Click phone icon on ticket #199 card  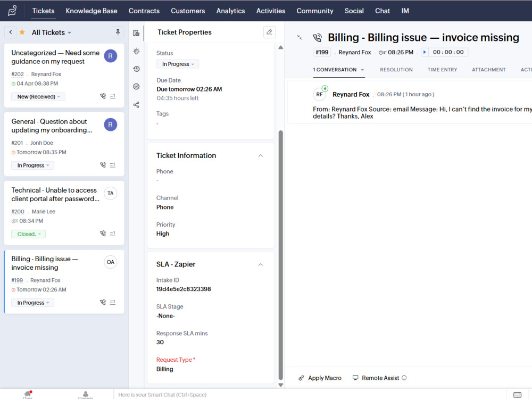click(103, 302)
